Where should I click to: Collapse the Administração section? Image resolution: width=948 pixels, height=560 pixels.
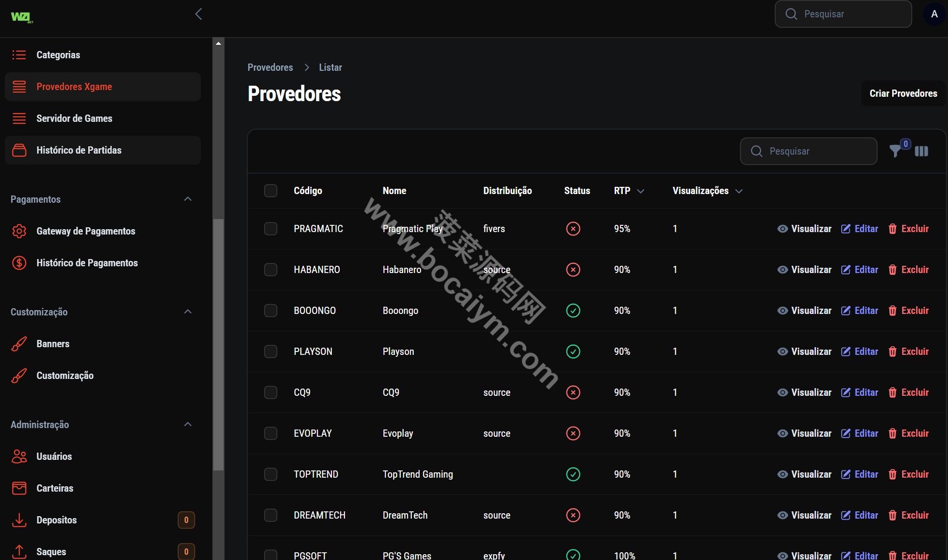188,424
